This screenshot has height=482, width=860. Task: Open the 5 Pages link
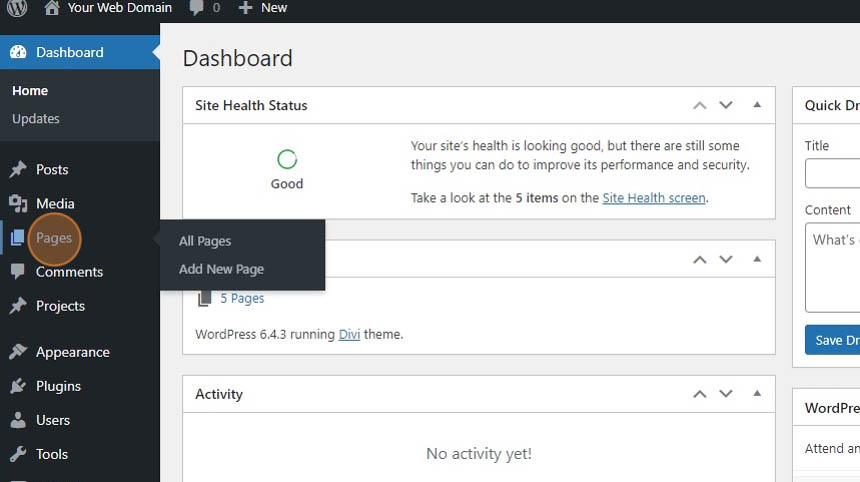[242, 298]
